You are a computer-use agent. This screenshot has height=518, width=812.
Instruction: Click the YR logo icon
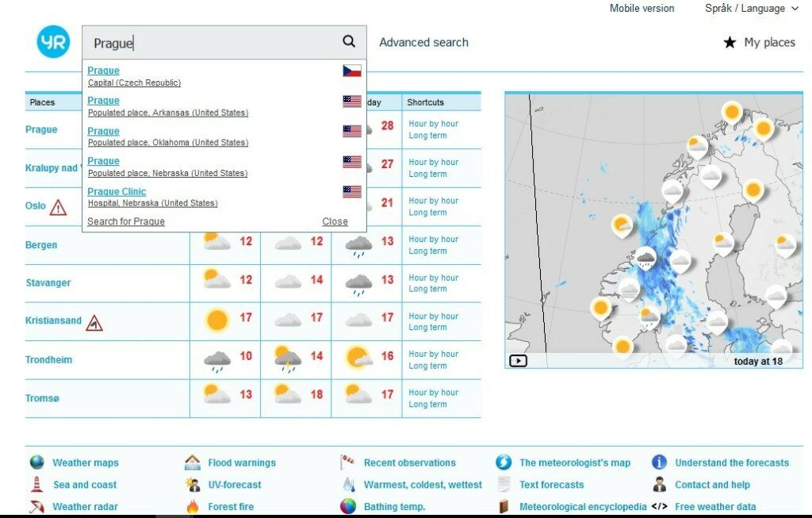point(53,42)
